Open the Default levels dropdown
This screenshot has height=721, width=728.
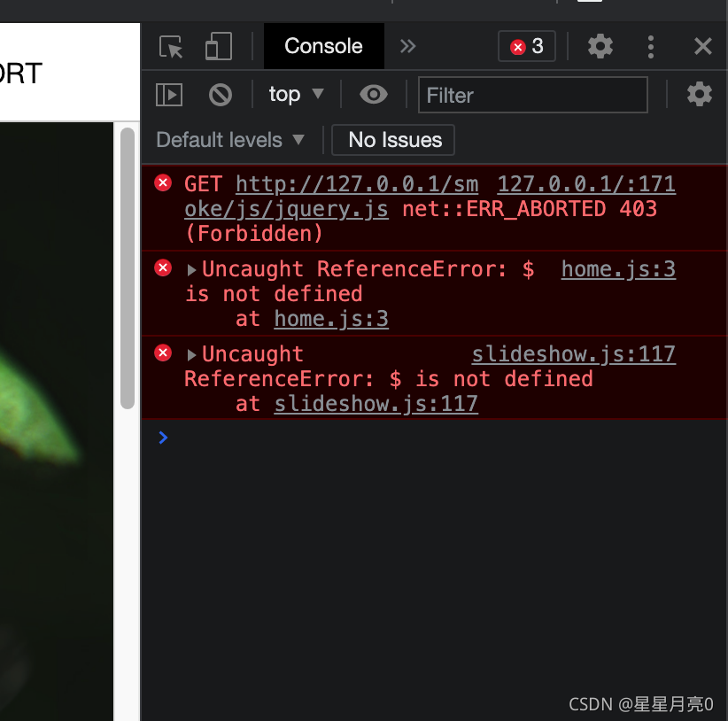[x=230, y=140]
